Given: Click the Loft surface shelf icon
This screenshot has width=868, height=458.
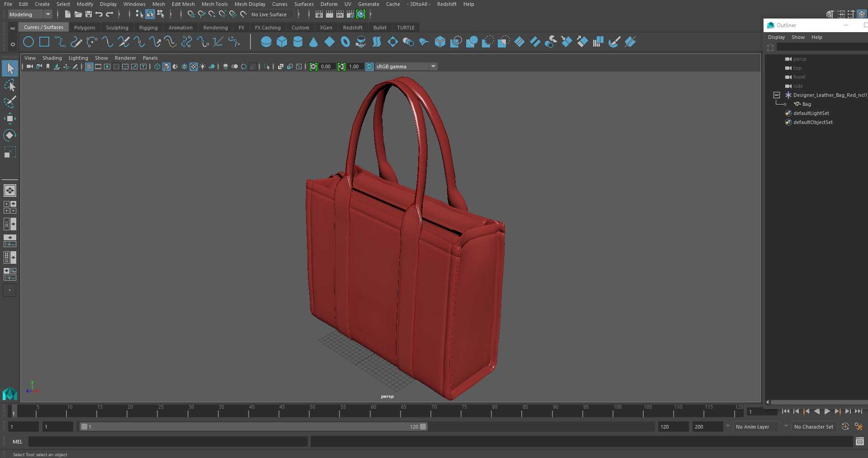Looking at the screenshot, I should pyautogui.click(x=377, y=42).
